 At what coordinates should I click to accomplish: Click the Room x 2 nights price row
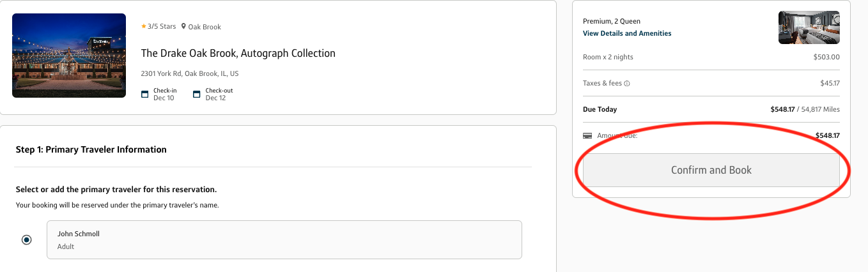pyautogui.click(x=711, y=57)
